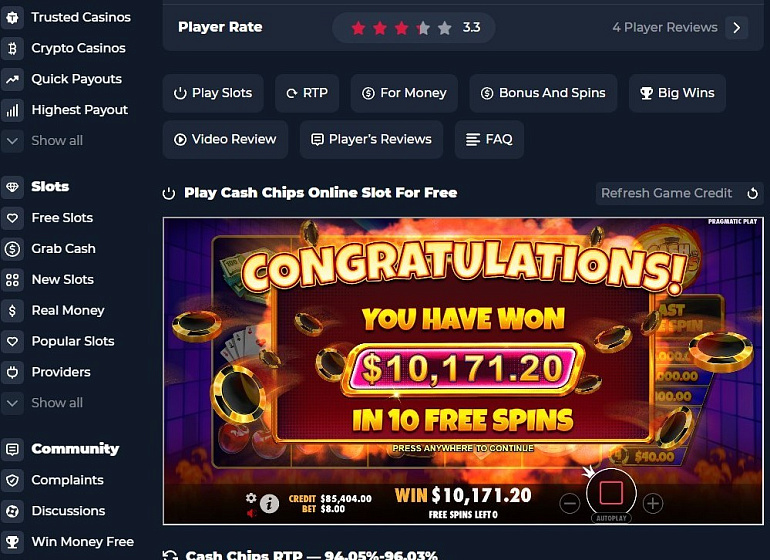The width and height of the screenshot is (770, 560).
Task: Open slot settings gear icon
Action: click(251, 498)
